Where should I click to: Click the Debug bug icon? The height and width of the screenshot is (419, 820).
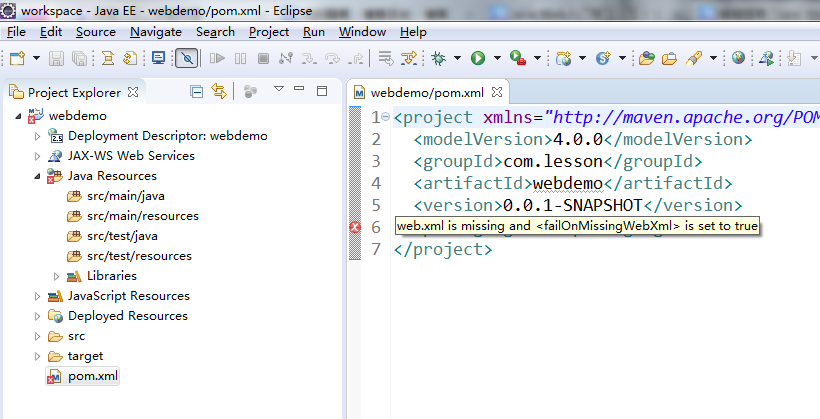click(438, 58)
